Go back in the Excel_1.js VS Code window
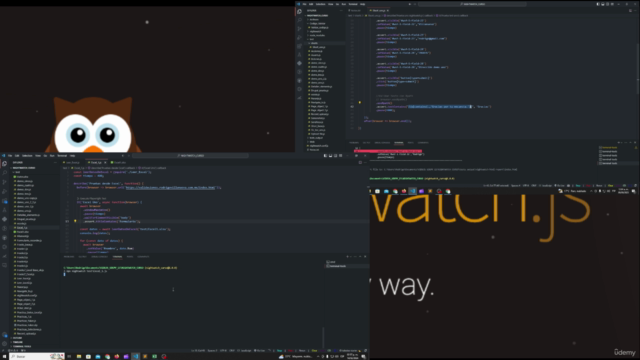The height and width of the screenshot is (360, 640). pos(123,156)
